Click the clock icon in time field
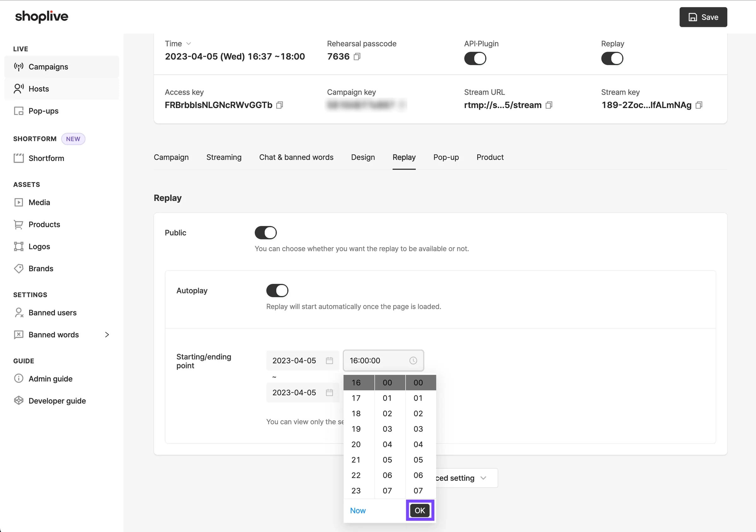 point(413,361)
